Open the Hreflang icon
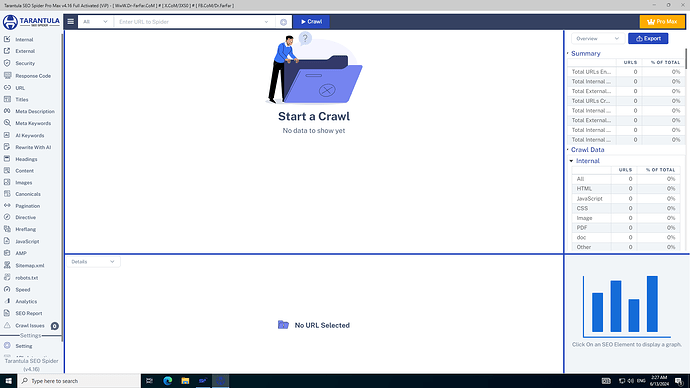 tap(7, 229)
